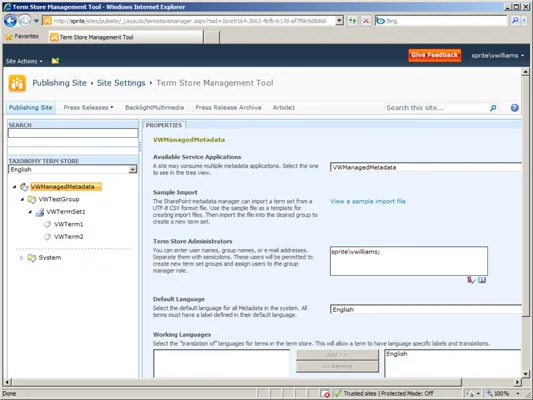Click inside the Term Store Administrators text box
Viewport: 533px width, 400px height.
pos(409,261)
